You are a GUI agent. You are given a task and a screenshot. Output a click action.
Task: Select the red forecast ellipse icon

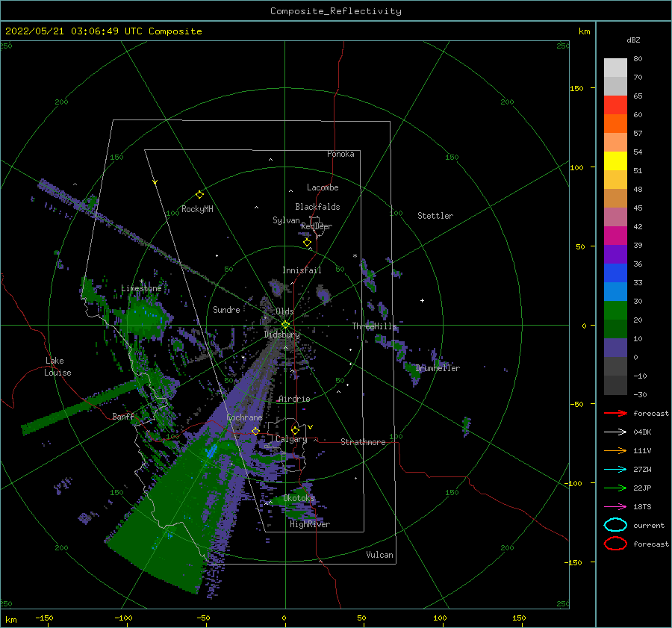tap(615, 544)
